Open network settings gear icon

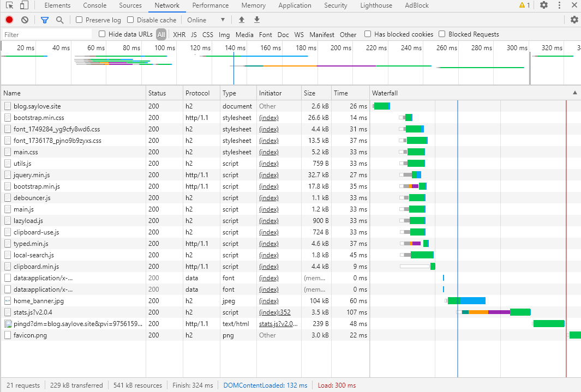click(x=574, y=20)
